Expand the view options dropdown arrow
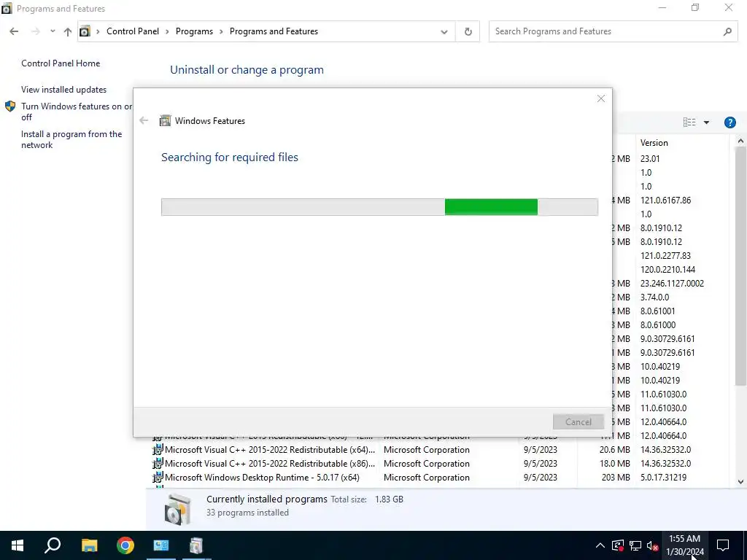This screenshot has width=747, height=560. (706, 122)
